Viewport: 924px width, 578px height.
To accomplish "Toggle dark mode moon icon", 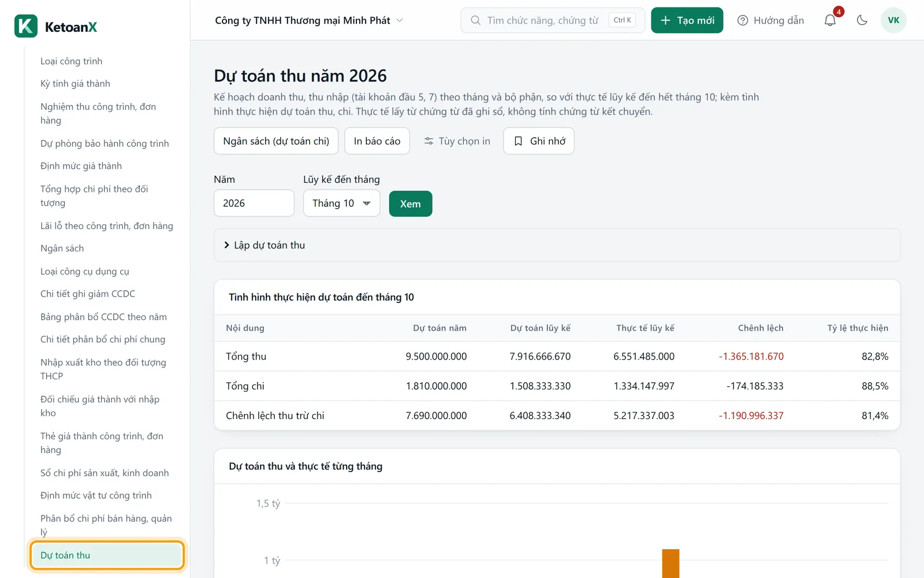I will click(862, 20).
